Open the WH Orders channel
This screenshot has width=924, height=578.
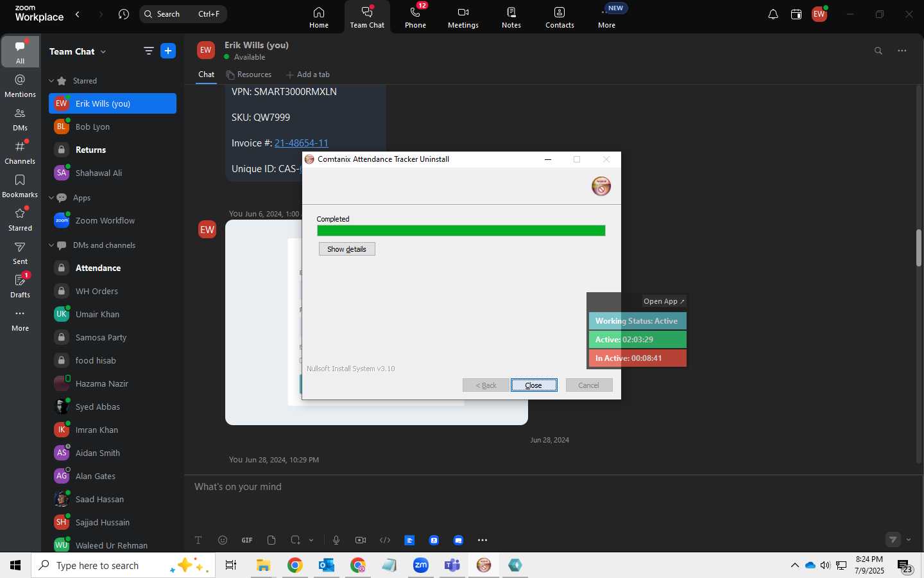click(x=112, y=291)
